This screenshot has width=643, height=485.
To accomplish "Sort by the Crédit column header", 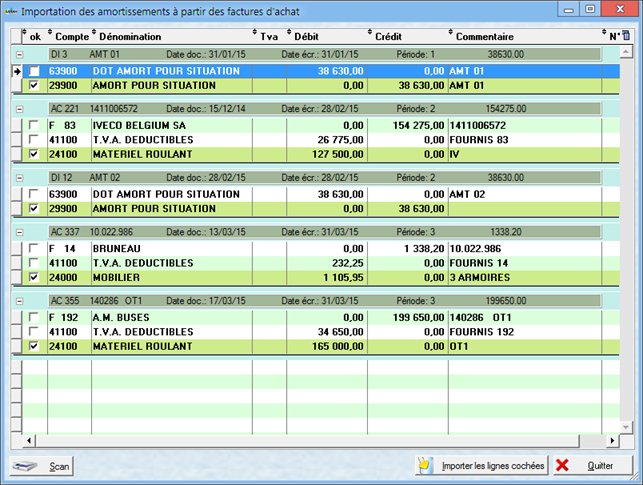I will tap(408, 36).
